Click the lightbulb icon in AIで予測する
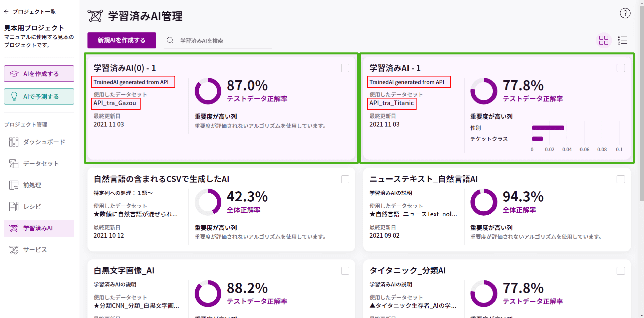Viewport: 644px width, 318px height. [14, 96]
